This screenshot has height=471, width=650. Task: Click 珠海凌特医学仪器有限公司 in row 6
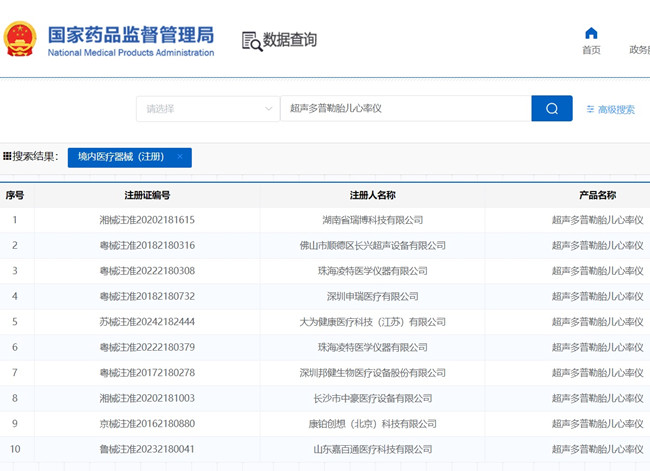pos(373,347)
